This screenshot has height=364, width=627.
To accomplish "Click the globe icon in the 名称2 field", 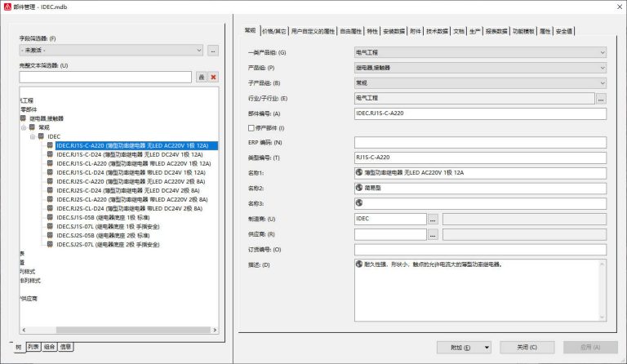I will click(x=359, y=188).
